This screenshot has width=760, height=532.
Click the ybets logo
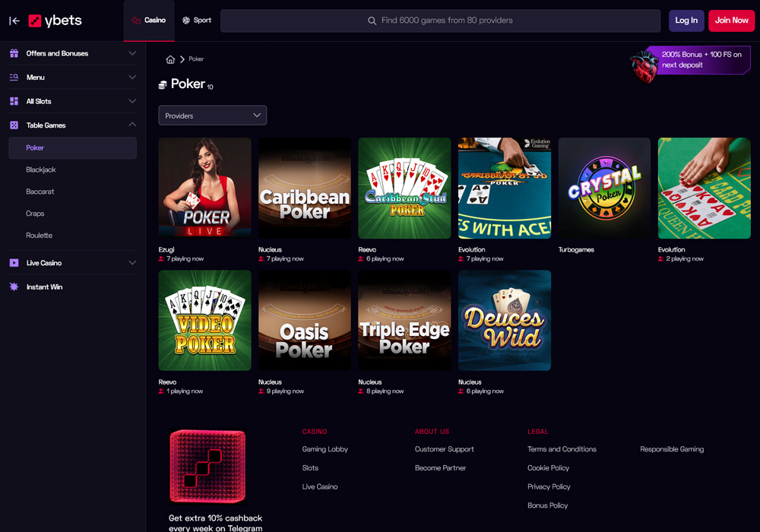tap(55, 21)
